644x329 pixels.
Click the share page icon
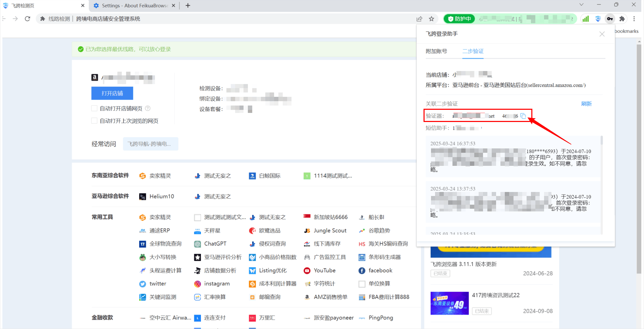pos(419,19)
